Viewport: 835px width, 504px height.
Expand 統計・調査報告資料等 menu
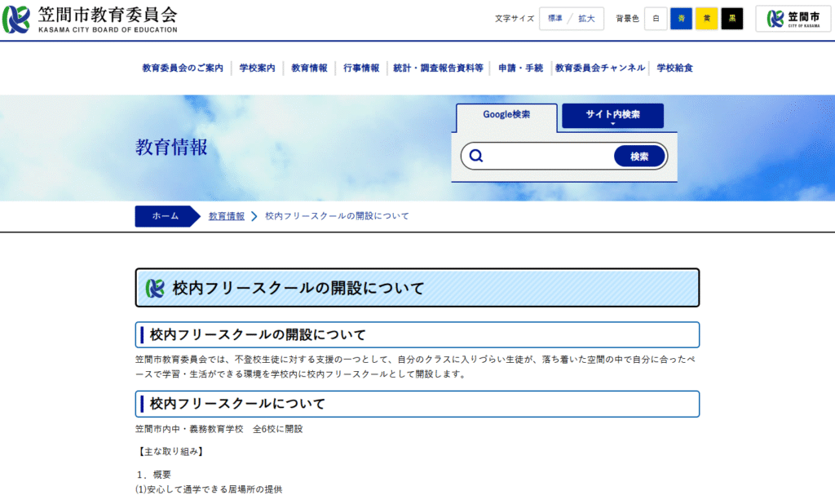(x=438, y=69)
